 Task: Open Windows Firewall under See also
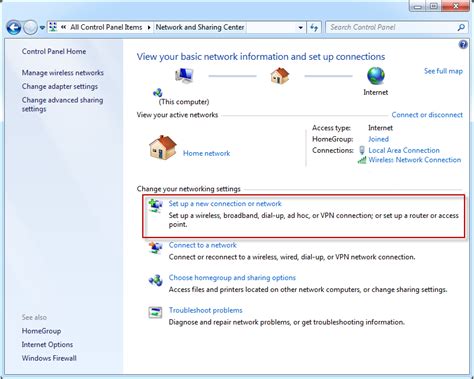tap(49, 358)
